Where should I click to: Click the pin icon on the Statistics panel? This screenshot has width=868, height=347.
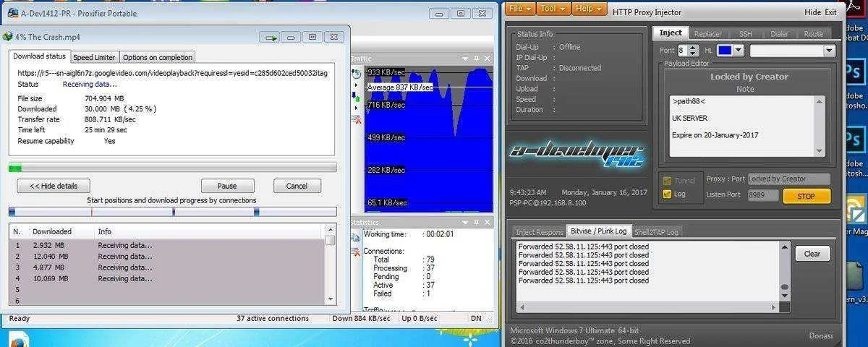(476, 223)
